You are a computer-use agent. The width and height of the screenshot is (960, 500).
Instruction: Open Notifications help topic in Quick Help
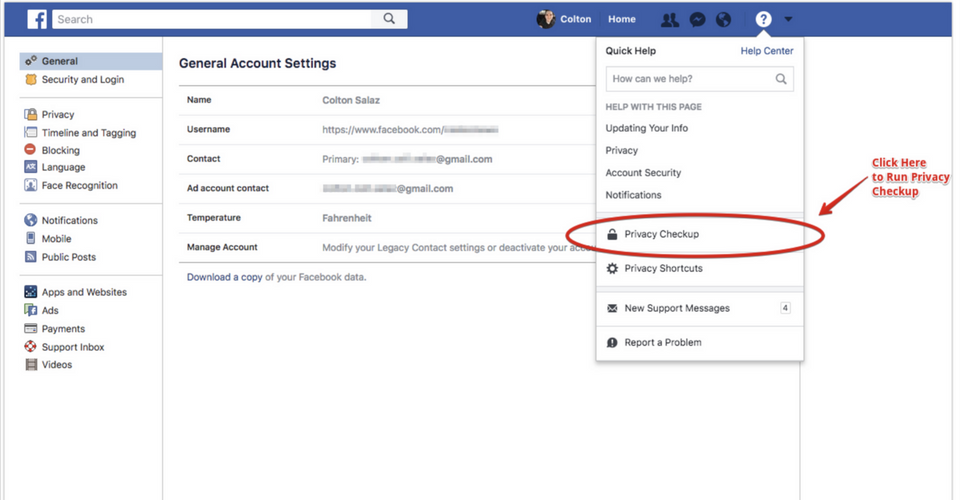pos(633,195)
